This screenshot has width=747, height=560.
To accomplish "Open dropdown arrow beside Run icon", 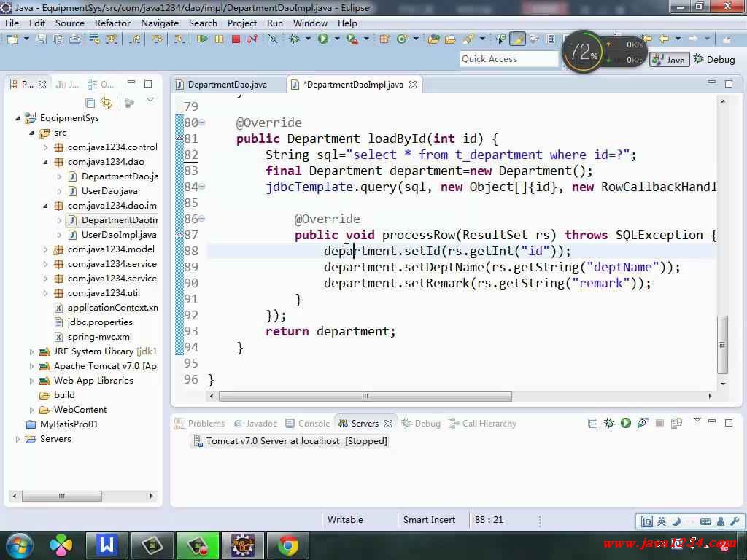I will tap(337, 39).
